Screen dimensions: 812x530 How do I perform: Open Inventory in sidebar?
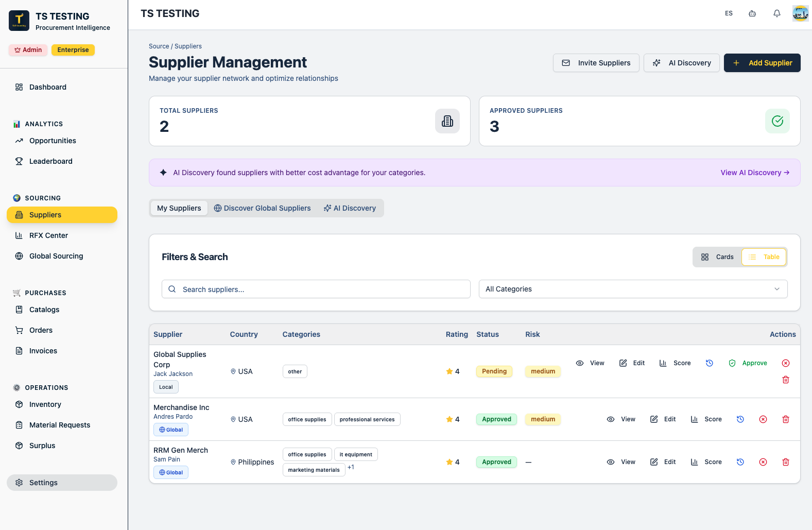[62, 404]
